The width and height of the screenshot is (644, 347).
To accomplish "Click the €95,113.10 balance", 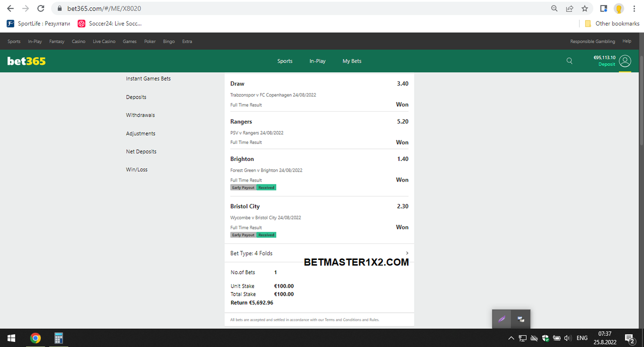I will coord(605,57).
